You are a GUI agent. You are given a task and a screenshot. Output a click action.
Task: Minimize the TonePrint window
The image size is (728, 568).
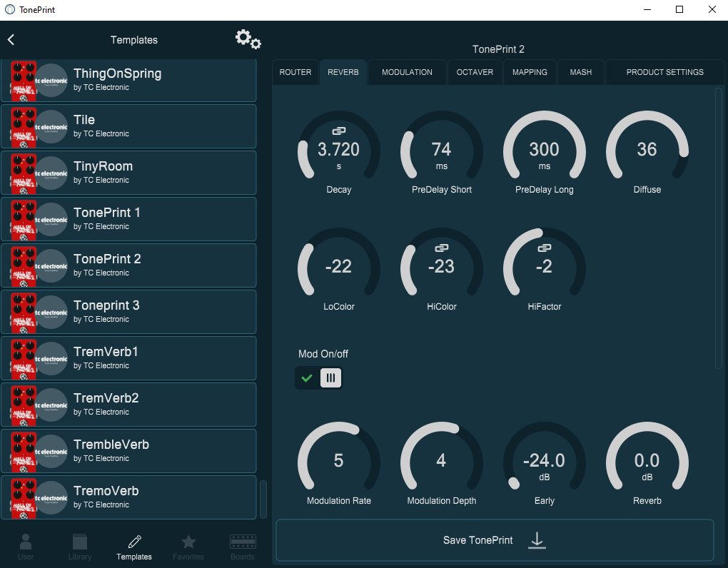click(647, 10)
